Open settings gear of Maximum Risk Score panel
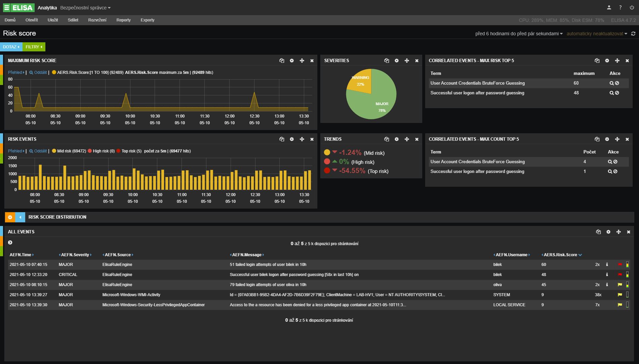This screenshot has width=639, height=364. pos(292,61)
